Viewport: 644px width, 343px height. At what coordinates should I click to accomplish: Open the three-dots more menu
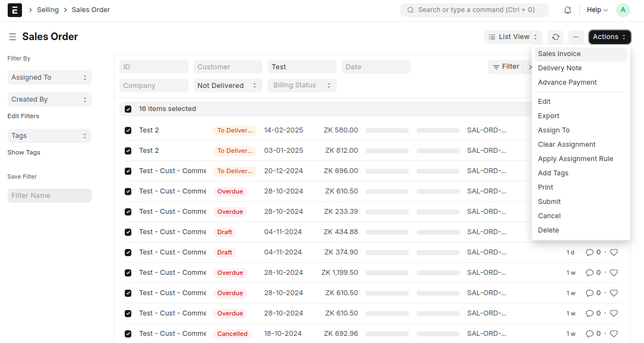tap(576, 37)
